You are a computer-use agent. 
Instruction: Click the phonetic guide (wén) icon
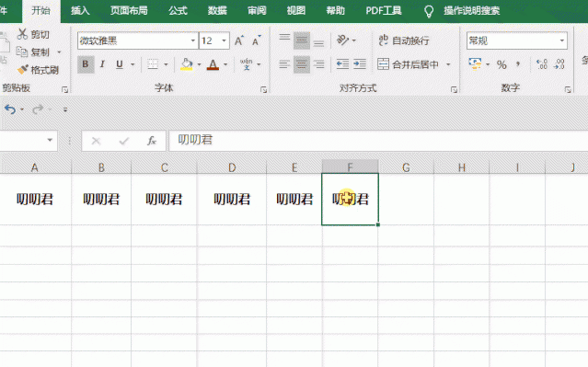(247, 64)
